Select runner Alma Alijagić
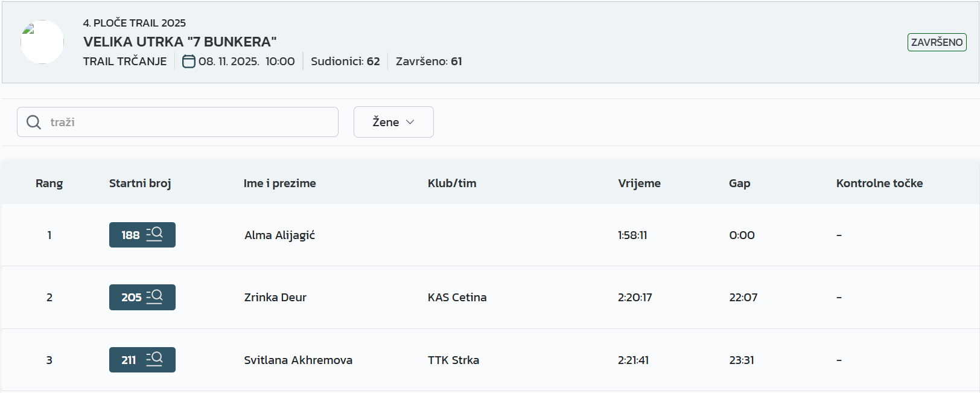Screen dimensions: 980x393 click(280, 235)
